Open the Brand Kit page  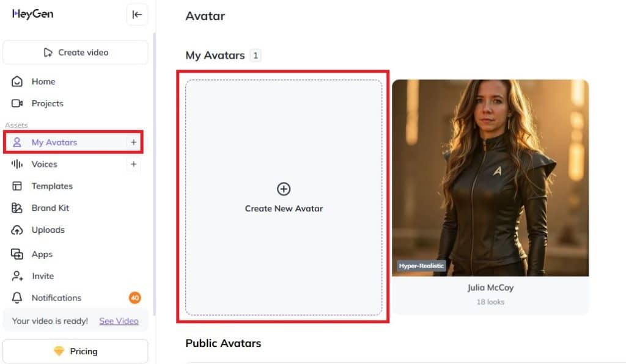(x=50, y=208)
